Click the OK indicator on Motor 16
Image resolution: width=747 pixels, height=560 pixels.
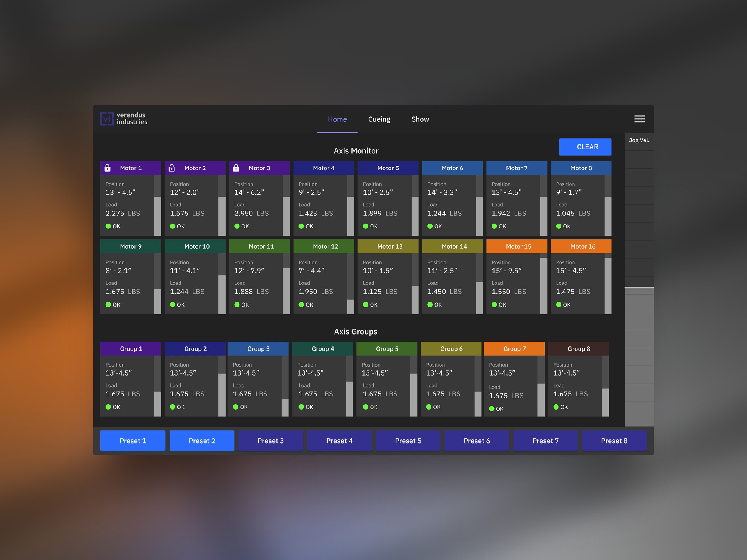point(558,305)
